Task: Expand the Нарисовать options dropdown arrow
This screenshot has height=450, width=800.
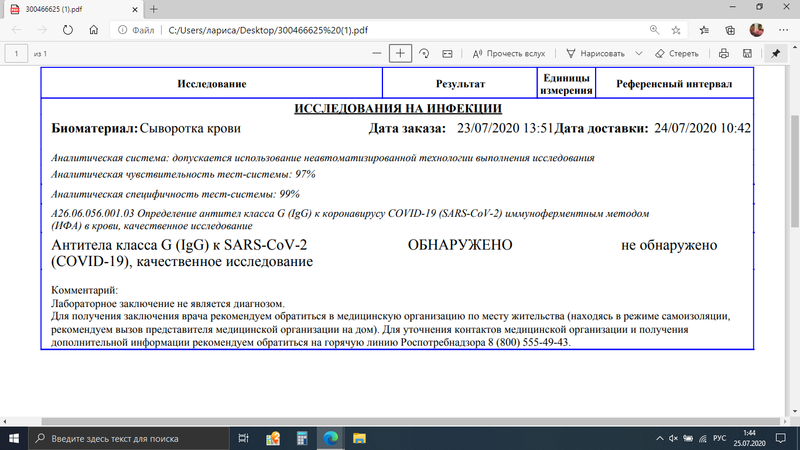Action: [637, 53]
